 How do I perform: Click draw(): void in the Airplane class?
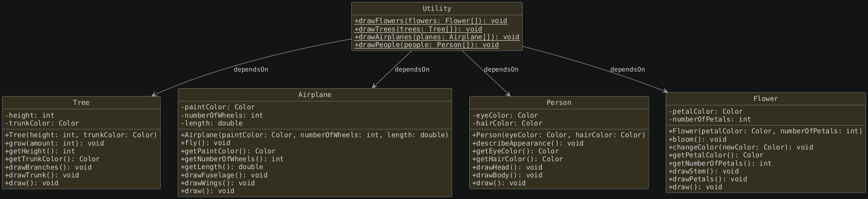pyautogui.click(x=208, y=191)
